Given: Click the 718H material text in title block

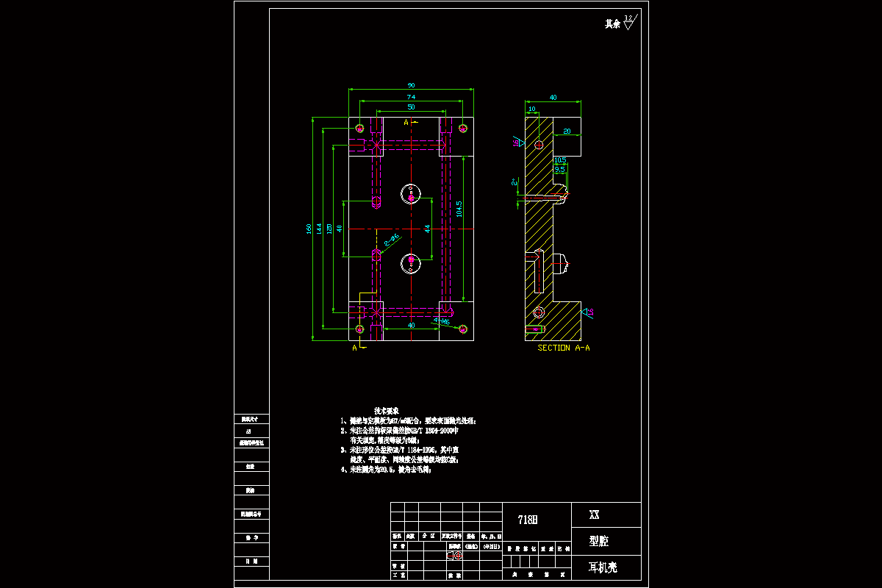Looking at the screenshot, I should coord(528,520).
